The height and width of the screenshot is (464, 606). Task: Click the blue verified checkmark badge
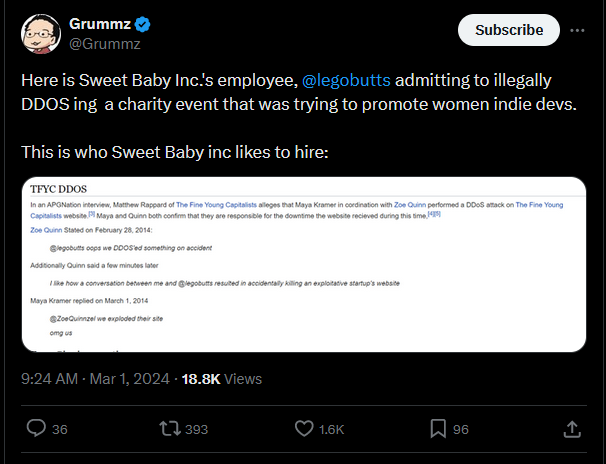click(143, 24)
